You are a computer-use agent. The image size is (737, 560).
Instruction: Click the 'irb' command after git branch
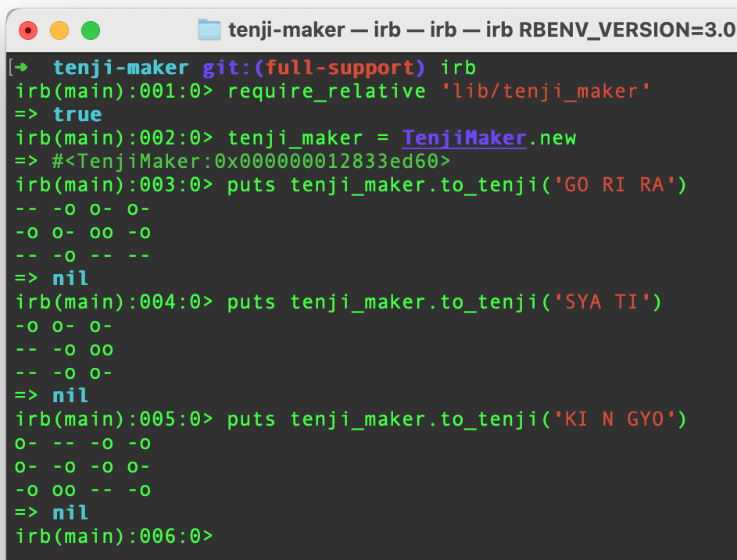tap(459, 68)
